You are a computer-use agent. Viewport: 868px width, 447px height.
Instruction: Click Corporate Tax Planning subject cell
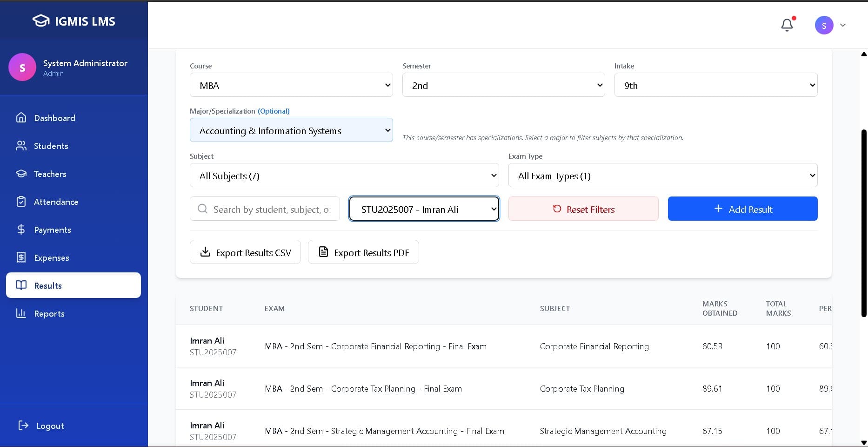coord(582,388)
